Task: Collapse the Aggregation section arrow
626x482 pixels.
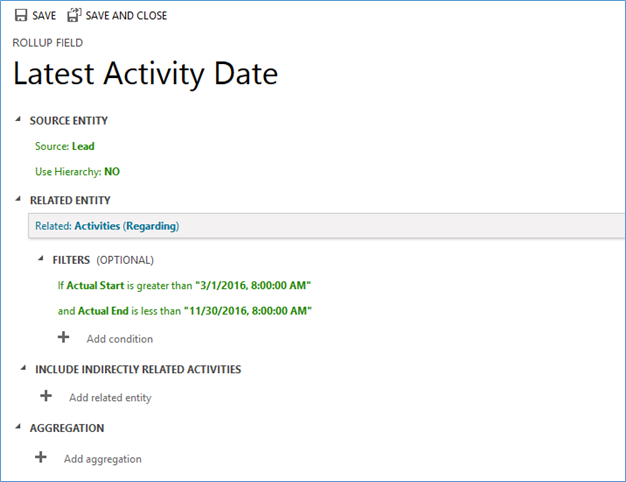Action: [18, 427]
